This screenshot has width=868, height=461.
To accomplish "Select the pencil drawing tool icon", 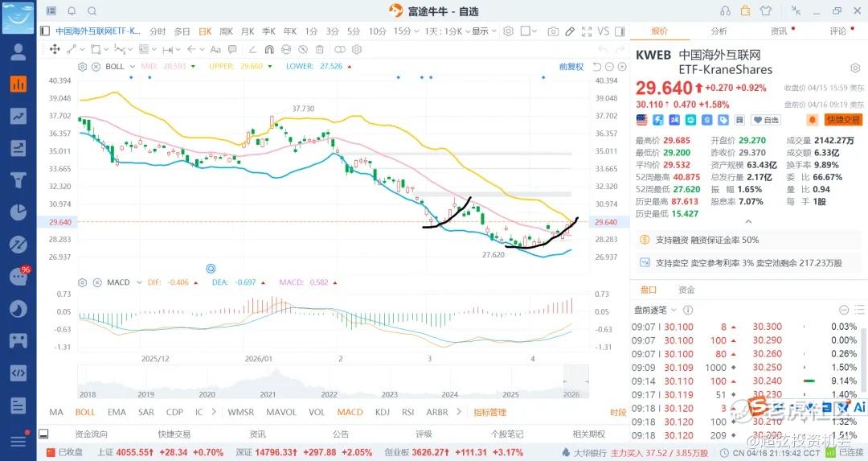I will click(570, 31).
